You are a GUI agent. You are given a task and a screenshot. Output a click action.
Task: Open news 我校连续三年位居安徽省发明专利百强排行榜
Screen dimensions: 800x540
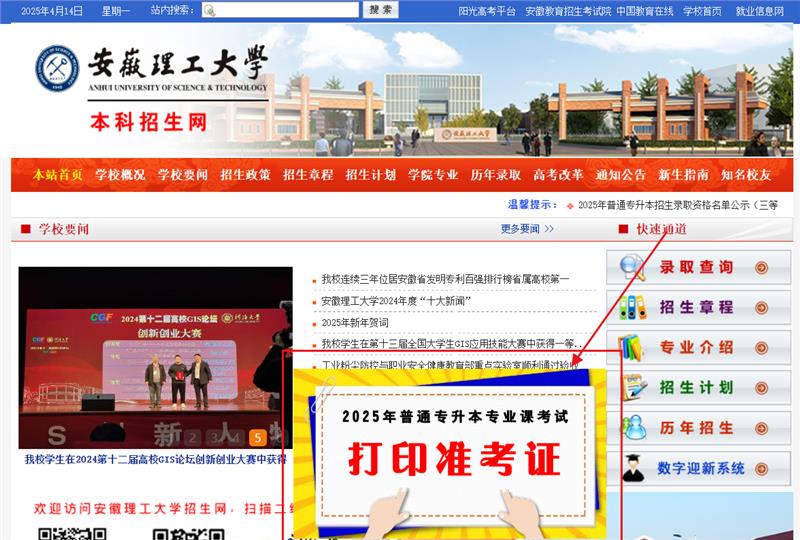pos(445,279)
